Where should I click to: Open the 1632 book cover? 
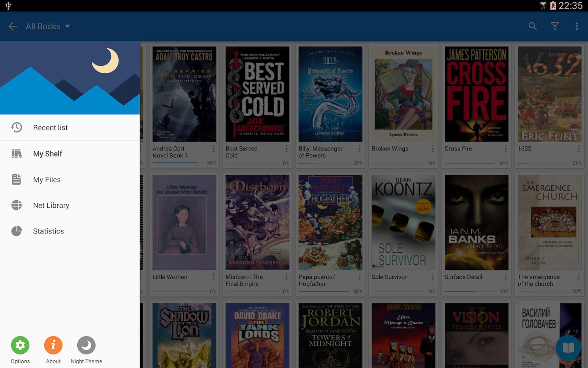[549, 94]
